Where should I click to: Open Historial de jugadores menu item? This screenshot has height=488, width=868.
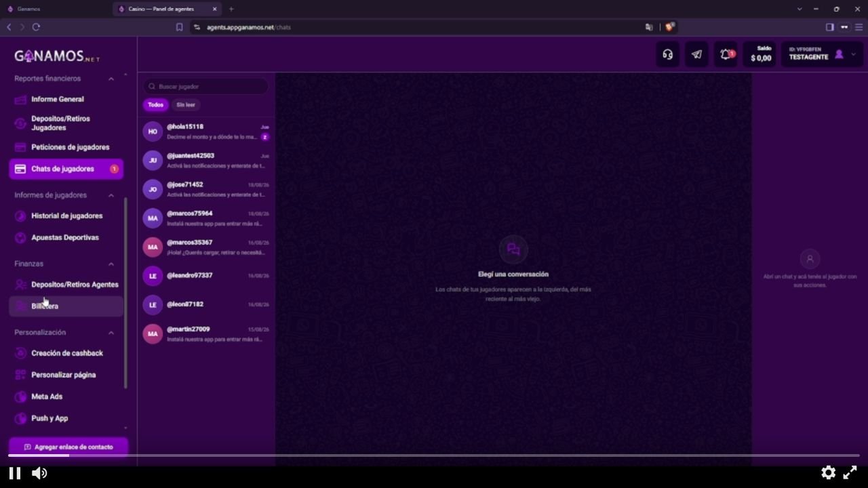pos(66,216)
